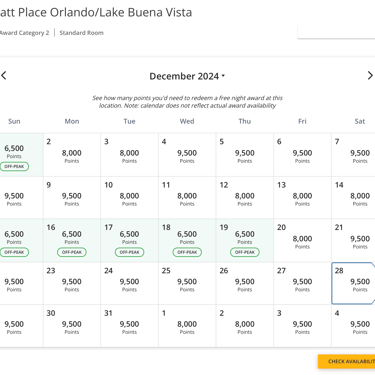Select December 6 Friday cell
The width and height of the screenshot is (375, 375).
click(x=302, y=155)
